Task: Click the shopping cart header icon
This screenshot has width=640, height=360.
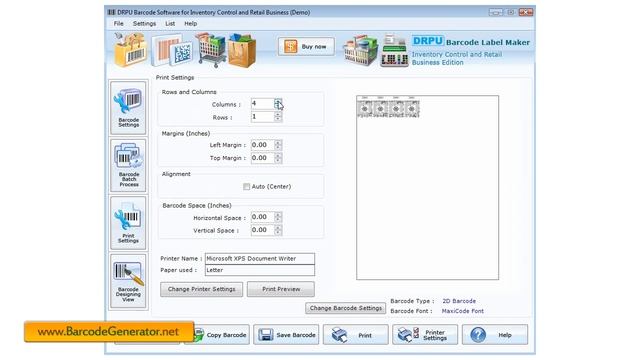Action: coord(211,50)
